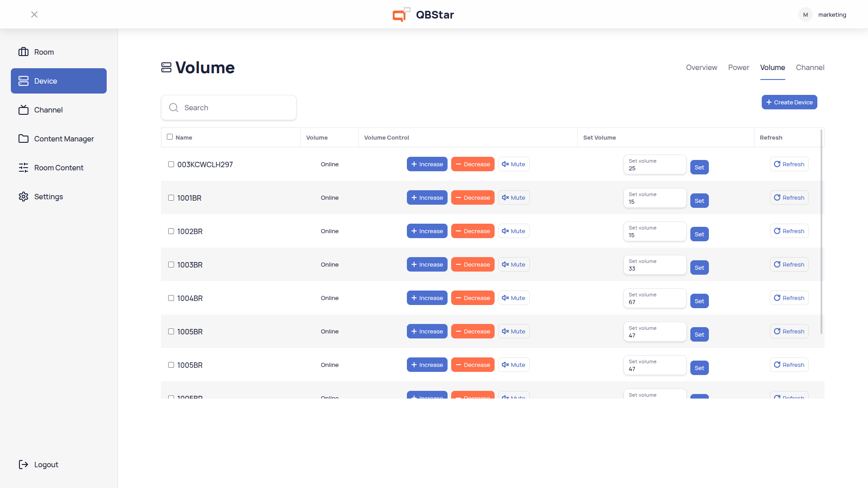The width and height of the screenshot is (868, 488).
Task: Open Room Content sliders menu item
Action: coord(58,168)
